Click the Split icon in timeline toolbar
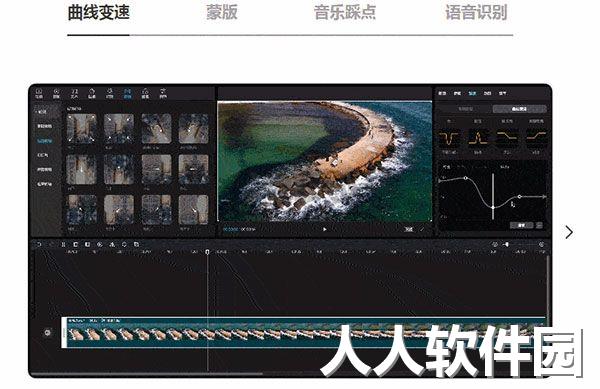The height and width of the screenshot is (389, 600). click(x=64, y=244)
